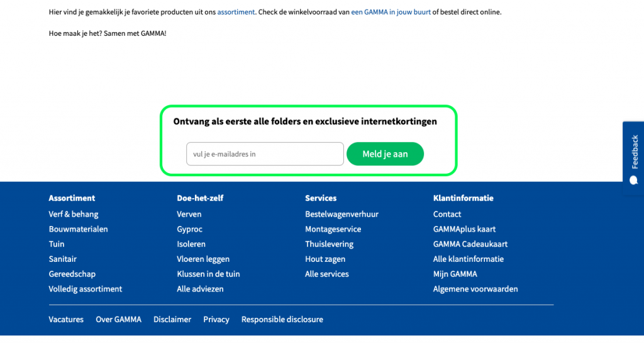
Task: Click the Meld je aan button
Action: pyautogui.click(x=385, y=154)
